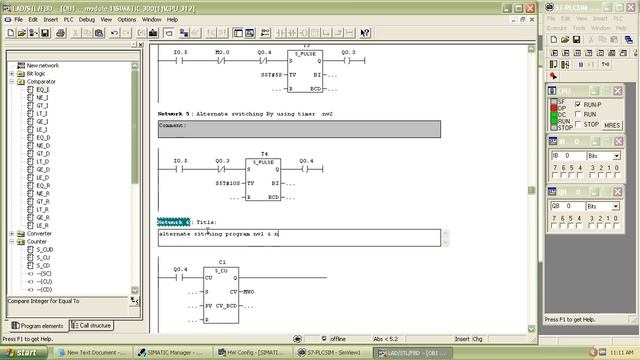Click the Print toolbar icon

pyautogui.click(x=60, y=33)
